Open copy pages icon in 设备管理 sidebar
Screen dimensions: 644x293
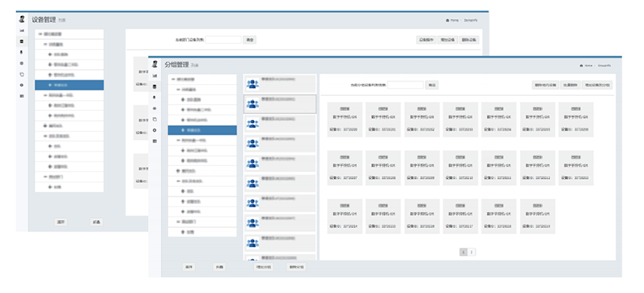[x=21, y=74]
